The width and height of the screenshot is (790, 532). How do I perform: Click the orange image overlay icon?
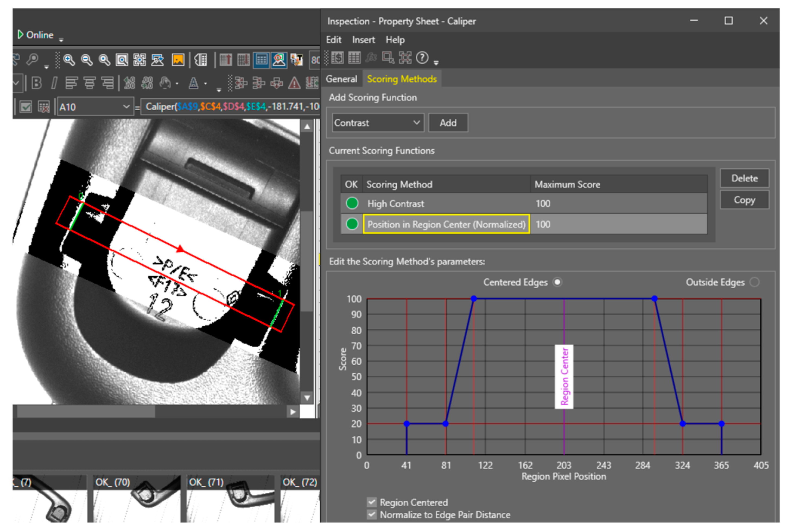click(178, 60)
